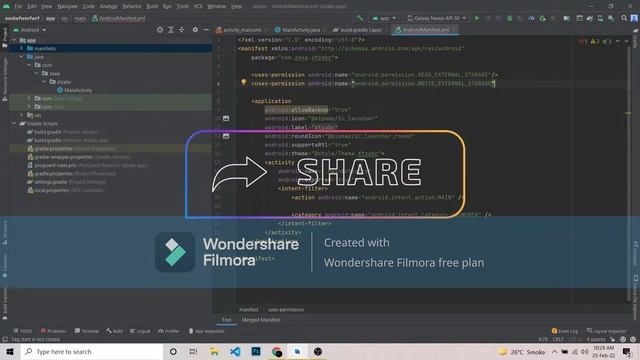Screen dimensions: 640x360
Task: Open the Refactor menu
Action: 132,6
